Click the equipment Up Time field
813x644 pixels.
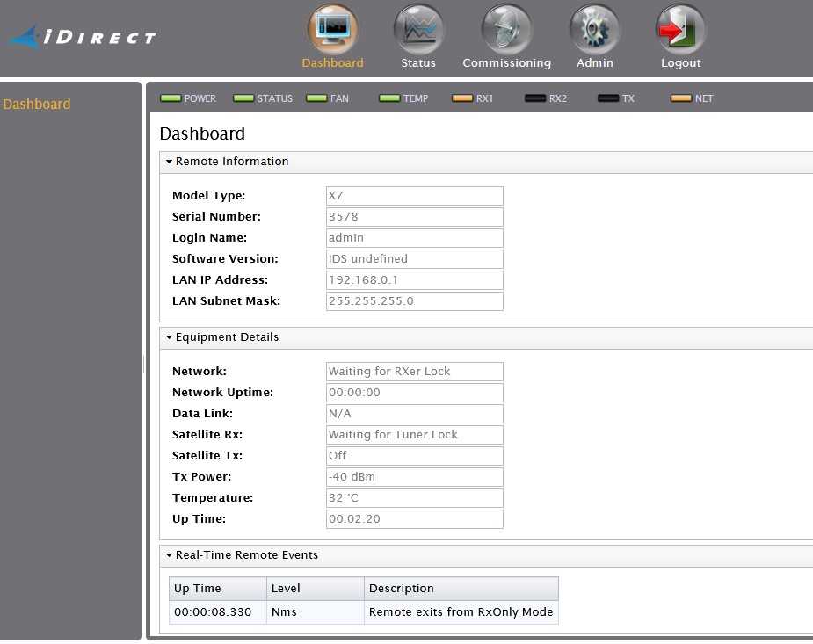click(x=414, y=519)
